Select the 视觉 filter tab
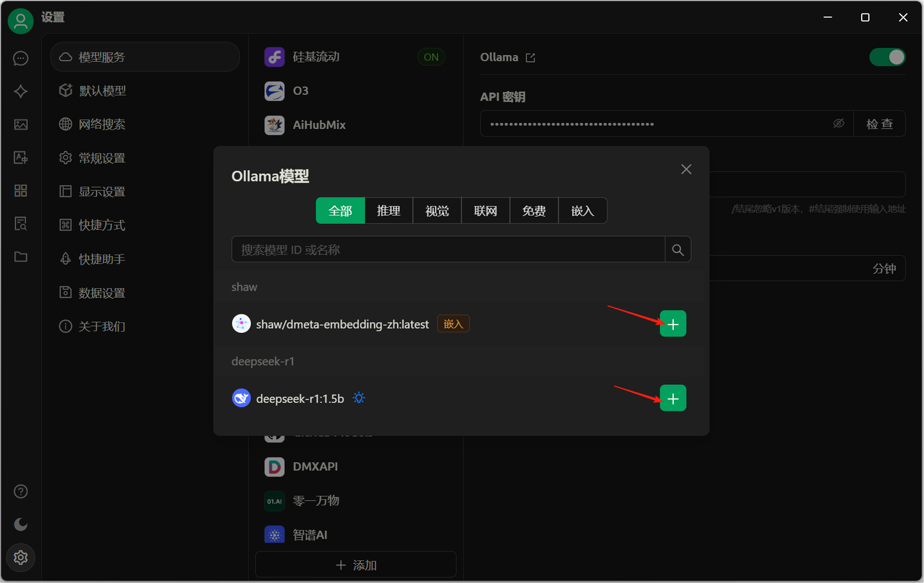The width and height of the screenshot is (924, 583). pos(437,211)
